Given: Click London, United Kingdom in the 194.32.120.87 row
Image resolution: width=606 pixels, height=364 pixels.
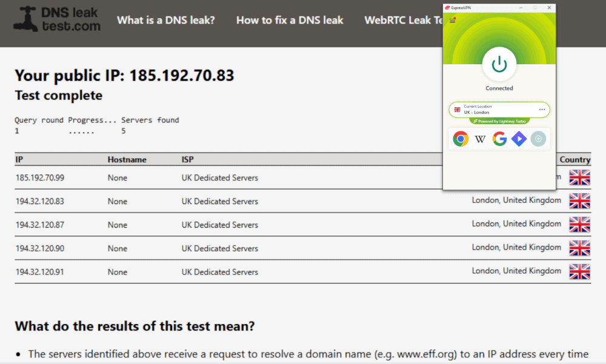Looking at the screenshot, I should (516, 223).
